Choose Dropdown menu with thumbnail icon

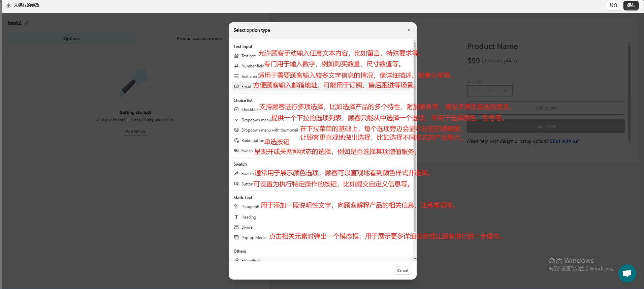coord(236,130)
